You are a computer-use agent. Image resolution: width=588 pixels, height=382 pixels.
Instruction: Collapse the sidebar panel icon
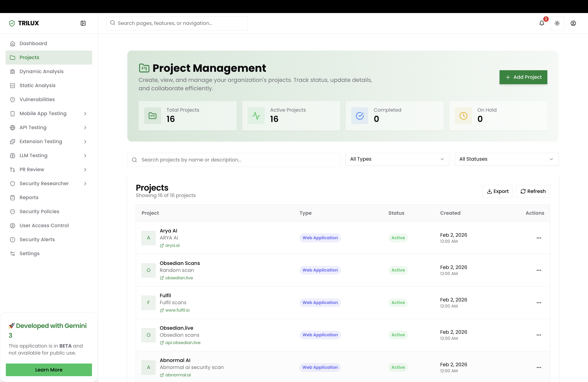[83, 23]
